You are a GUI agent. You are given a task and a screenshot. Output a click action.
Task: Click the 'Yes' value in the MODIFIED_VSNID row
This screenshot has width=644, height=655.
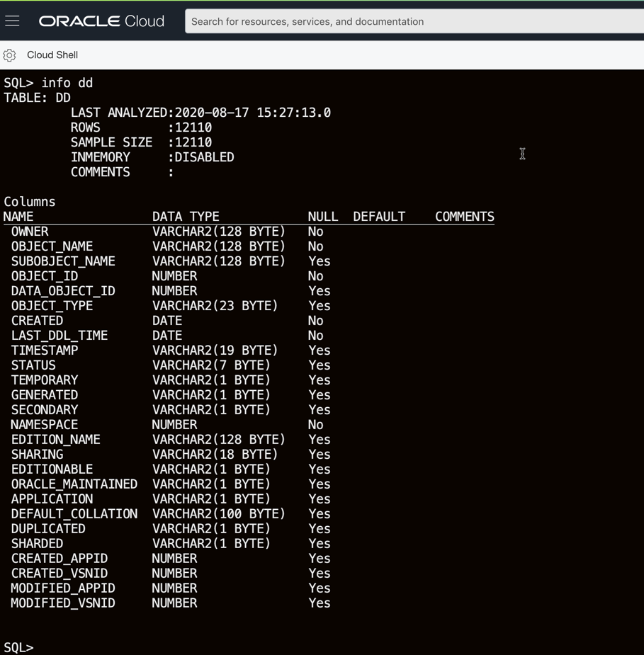click(320, 603)
